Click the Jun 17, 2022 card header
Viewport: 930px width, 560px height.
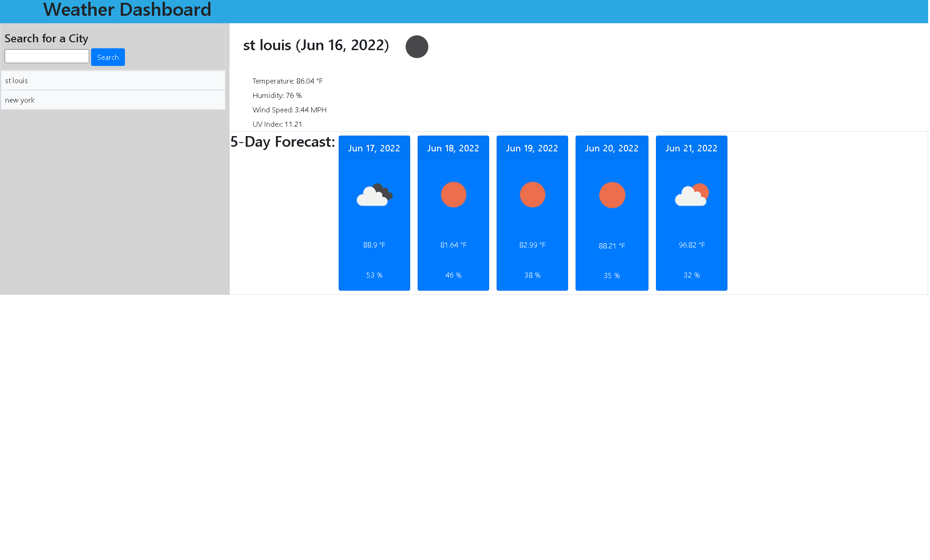(x=374, y=148)
